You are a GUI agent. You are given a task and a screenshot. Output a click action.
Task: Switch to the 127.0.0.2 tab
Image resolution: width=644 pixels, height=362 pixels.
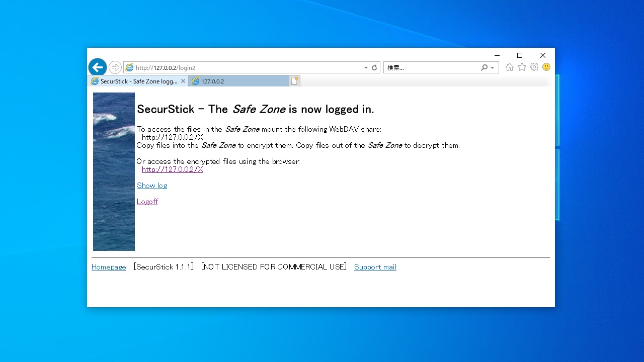[x=239, y=81]
